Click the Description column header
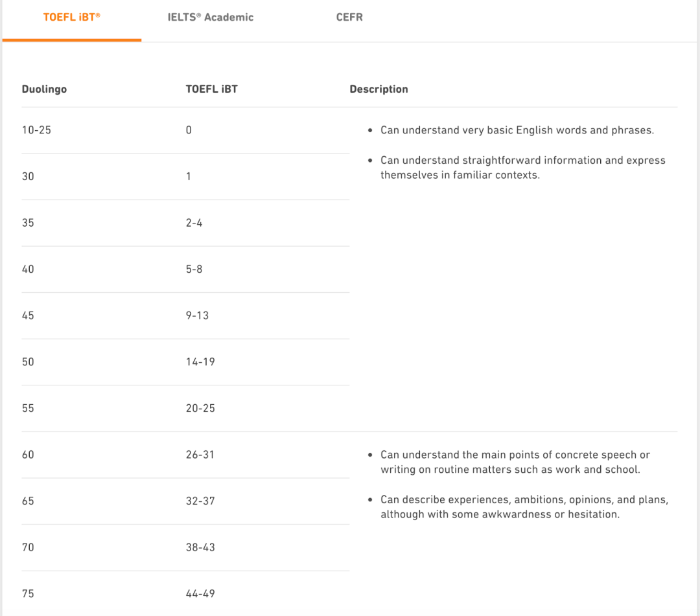 (x=379, y=89)
